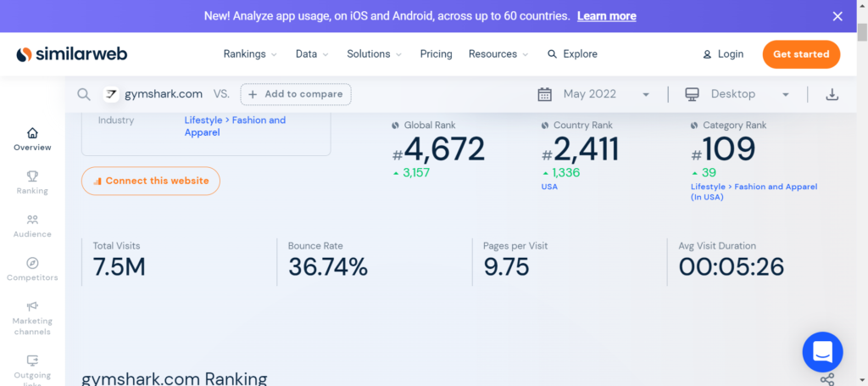This screenshot has width=868, height=386.
Task: Click Add to compare button
Action: point(296,94)
